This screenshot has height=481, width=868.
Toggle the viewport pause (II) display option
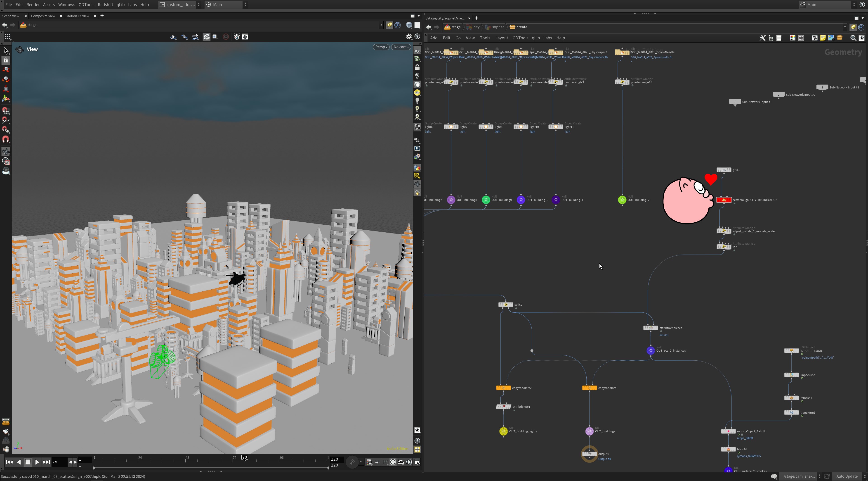point(417,148)
